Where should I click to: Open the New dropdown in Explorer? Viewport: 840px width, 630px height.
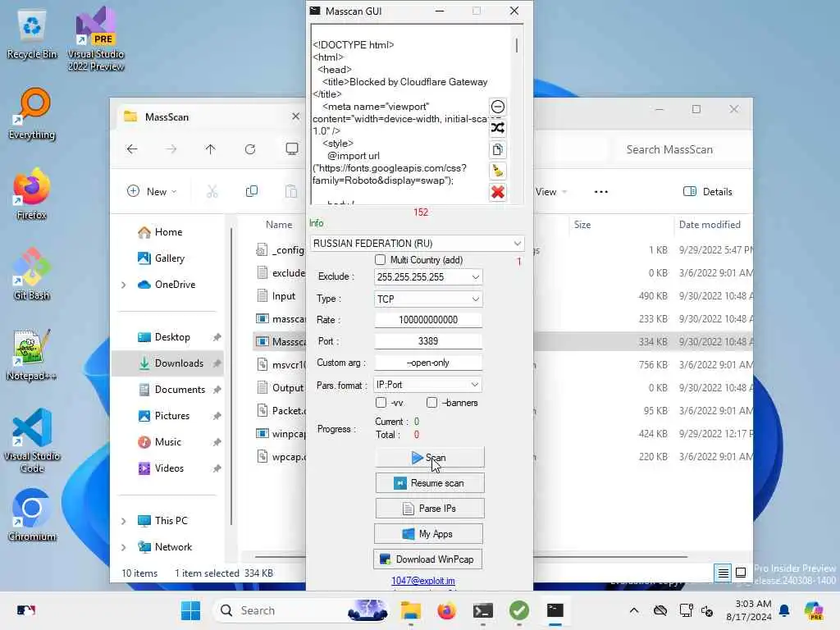click(152, 191)
